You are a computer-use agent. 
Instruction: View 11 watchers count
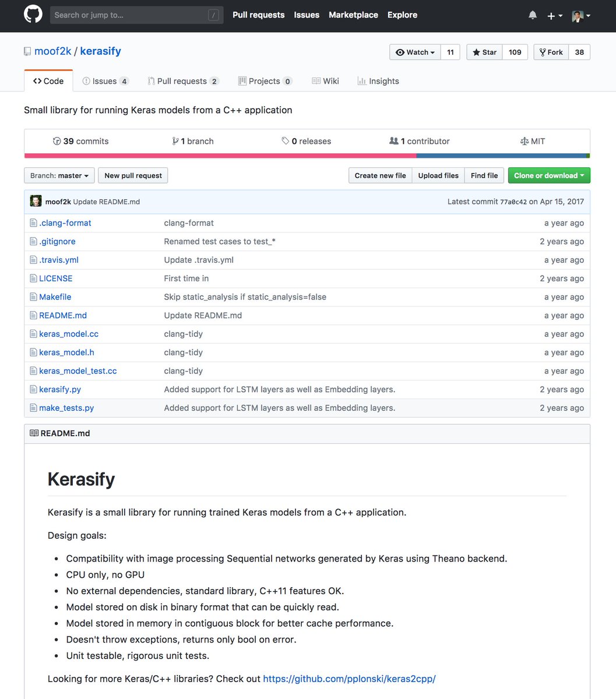450,52
